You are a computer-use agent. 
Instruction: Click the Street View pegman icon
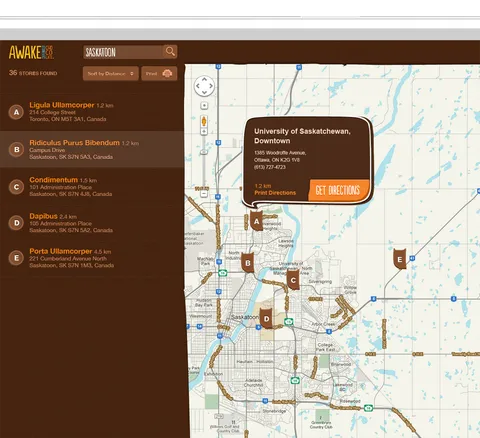click(x=204, y=121)
